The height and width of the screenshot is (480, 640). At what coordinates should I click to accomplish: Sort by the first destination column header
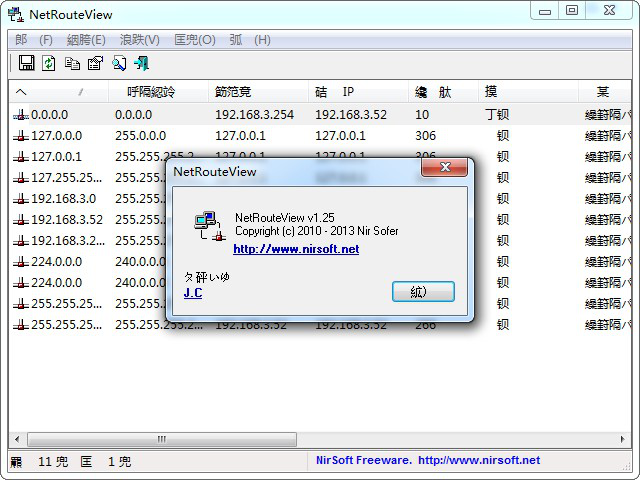58,92
